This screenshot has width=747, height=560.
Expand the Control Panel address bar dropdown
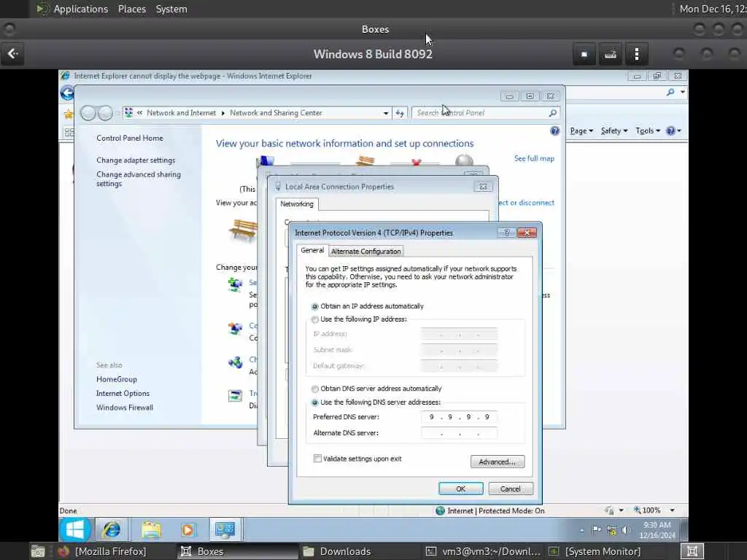(385, 113)
